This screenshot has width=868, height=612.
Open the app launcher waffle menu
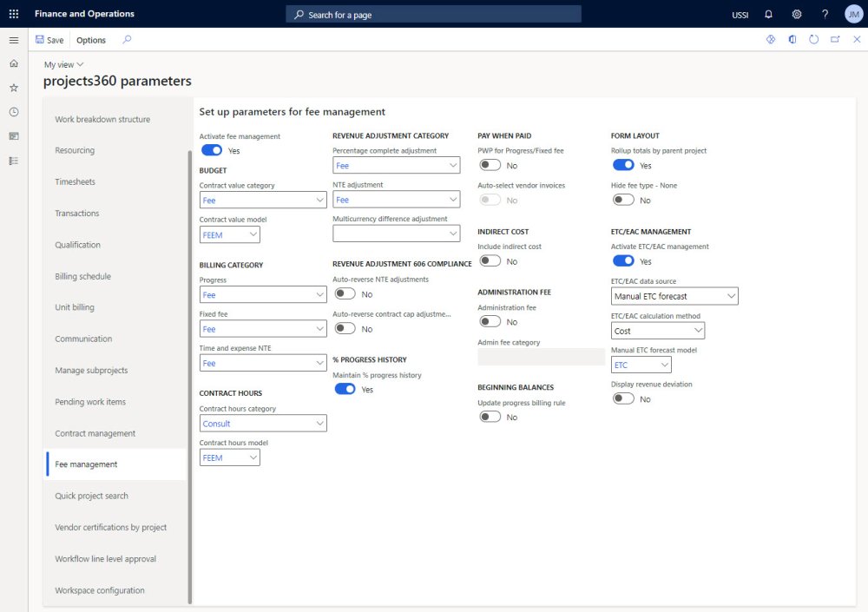(x=14, y=14)
